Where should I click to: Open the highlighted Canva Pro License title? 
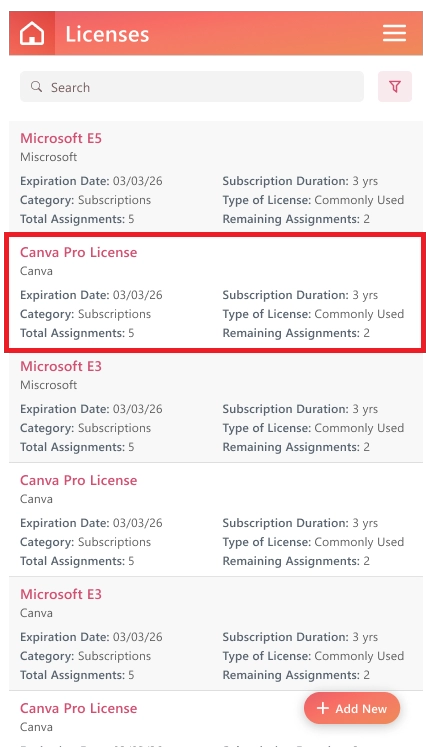click(x=79, y=252)
